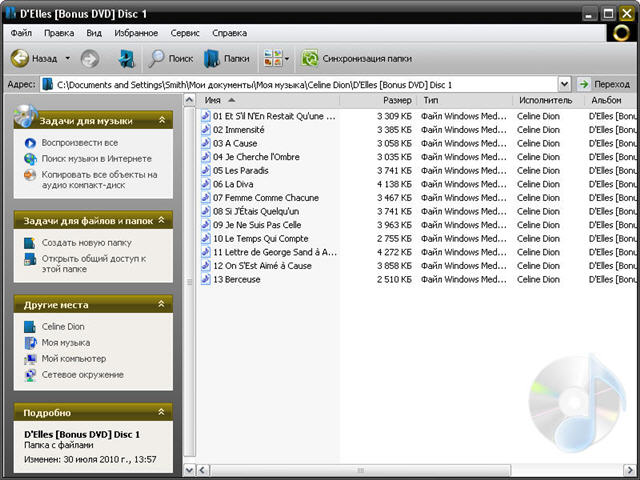Open the Сервис menu
The height and width of the screenshot is (480, 640).
pyautogui.click(x=185, y=33)
